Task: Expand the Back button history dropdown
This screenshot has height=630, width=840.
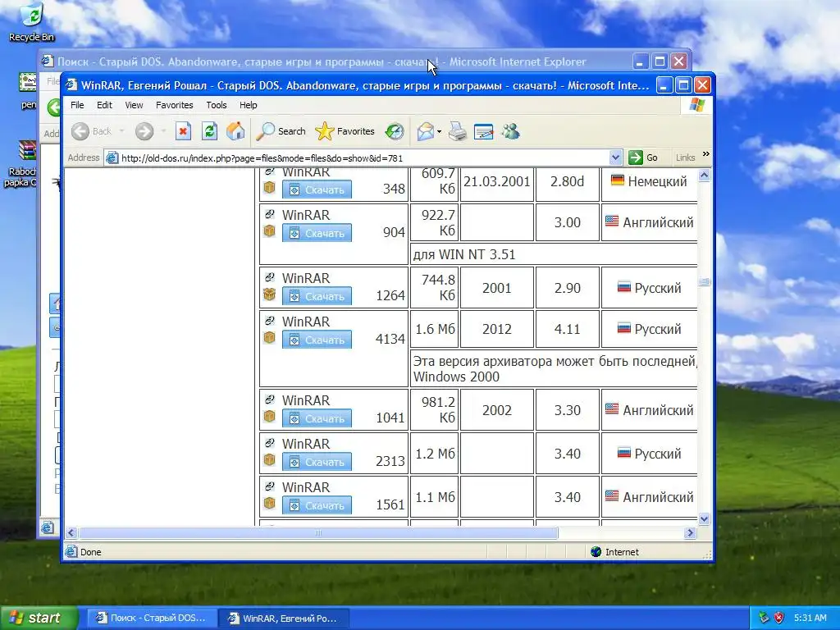Action: (x=121, y=131)
